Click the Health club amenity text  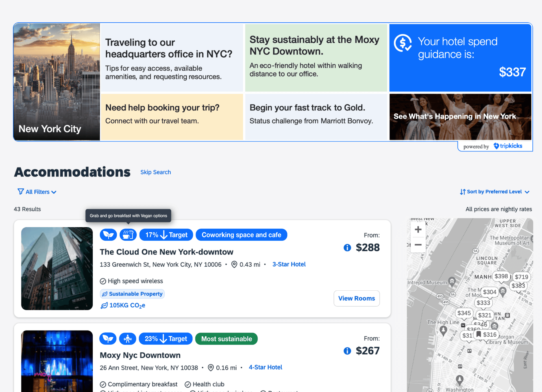[208, 384]
